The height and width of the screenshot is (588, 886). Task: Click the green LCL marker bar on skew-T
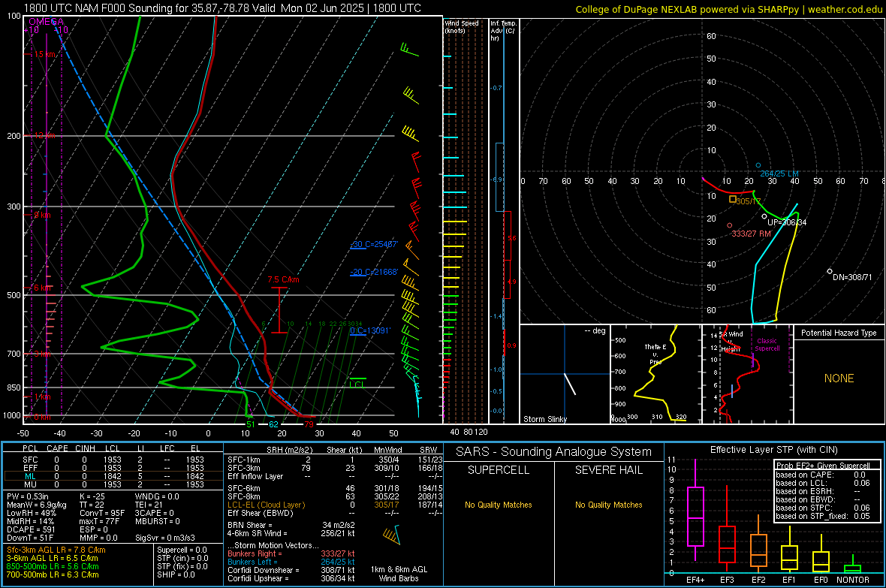[x=357, y=378]
